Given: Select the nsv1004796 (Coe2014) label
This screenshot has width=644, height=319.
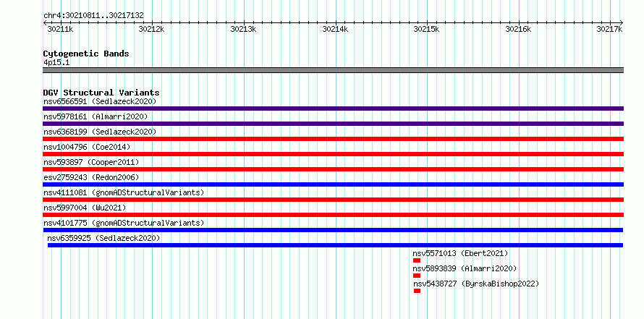Looking at the screenshot, I should [87, 147].
